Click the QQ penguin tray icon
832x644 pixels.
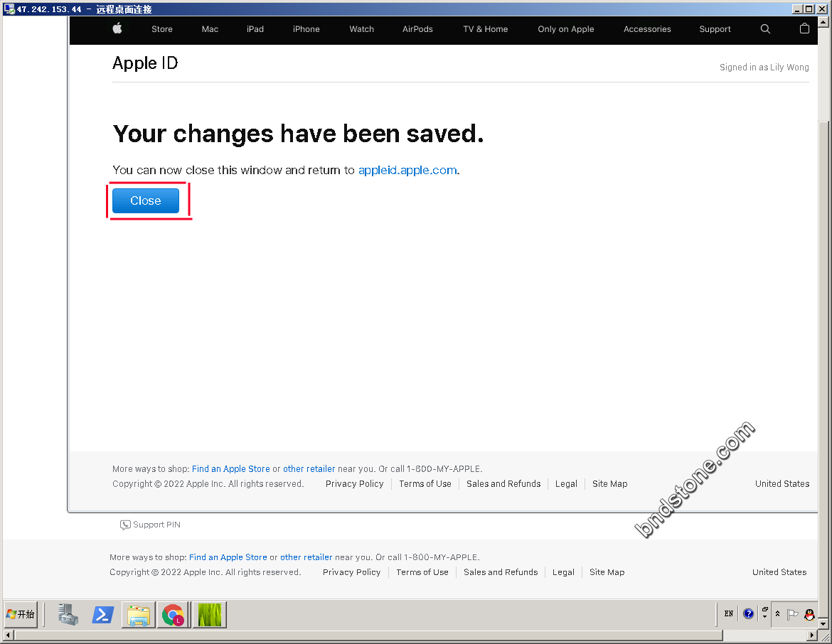[809, 614]
